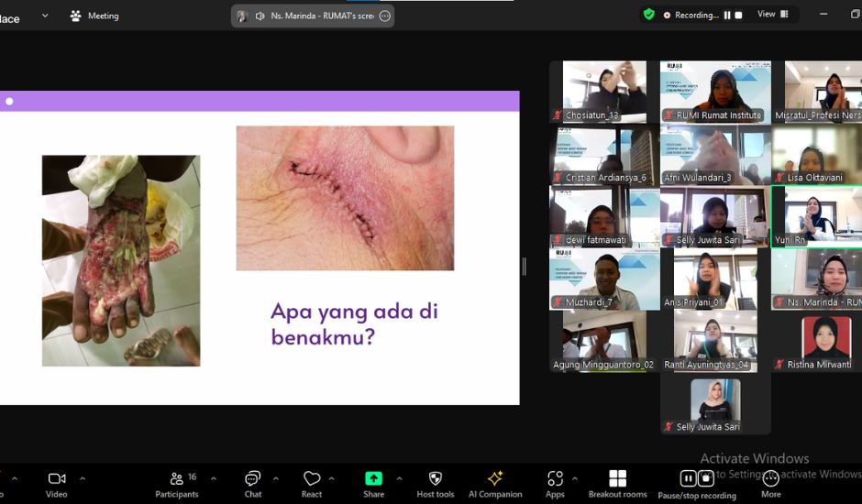Image resolution: width=862 pixels, height=504 pixels.
Task: Expand the arrow next to Participants
Action: point(214,478)
